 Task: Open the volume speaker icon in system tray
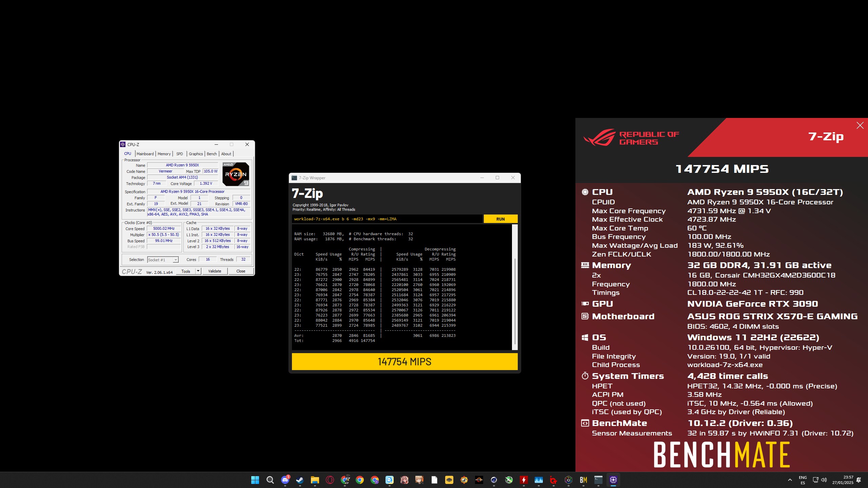point(824,480)
